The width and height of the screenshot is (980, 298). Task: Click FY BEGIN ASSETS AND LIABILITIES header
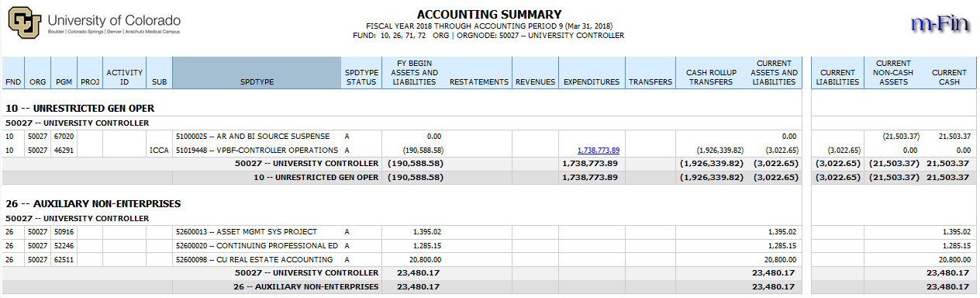coord(414,73)
